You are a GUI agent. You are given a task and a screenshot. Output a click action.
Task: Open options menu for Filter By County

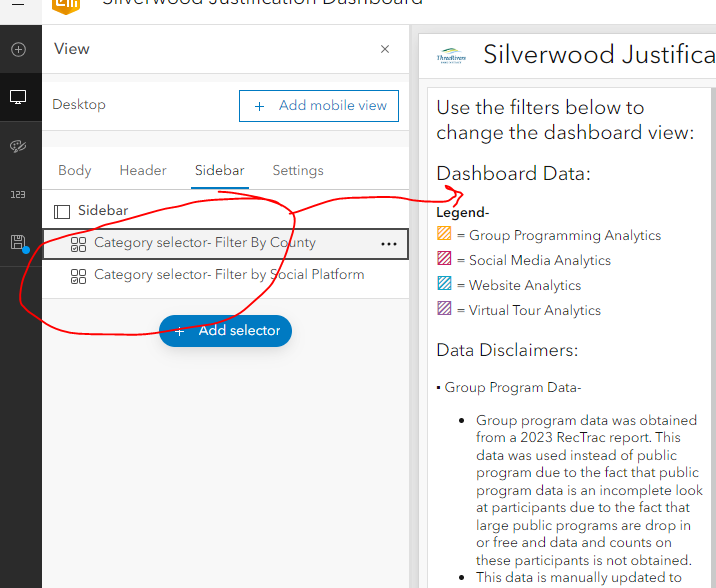(x=389, y=244)
